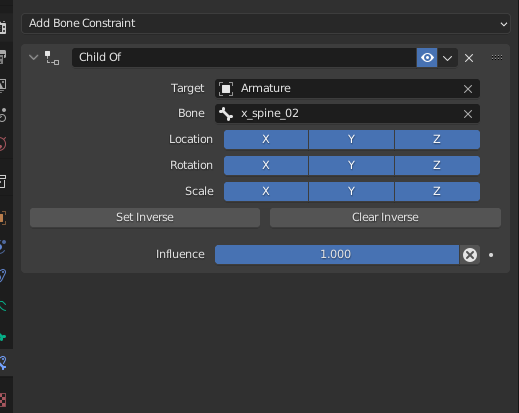Click the Set Inverse button
Image resolution: width=519 pixels, height=413 pixels.
pyautogui.click(x=145, y=218)
